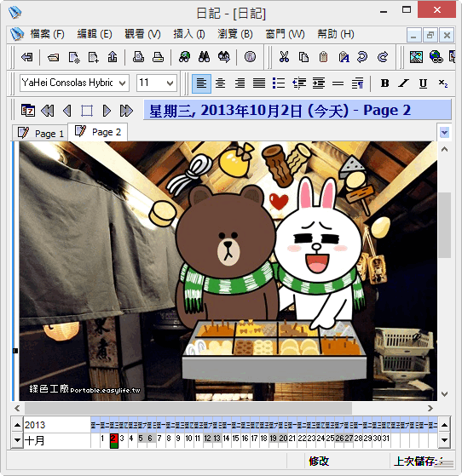The width and height of the screenshot is (462, 476).
Task: Jump to last entry double-right arrow
Action: click(x=126, y=111)
